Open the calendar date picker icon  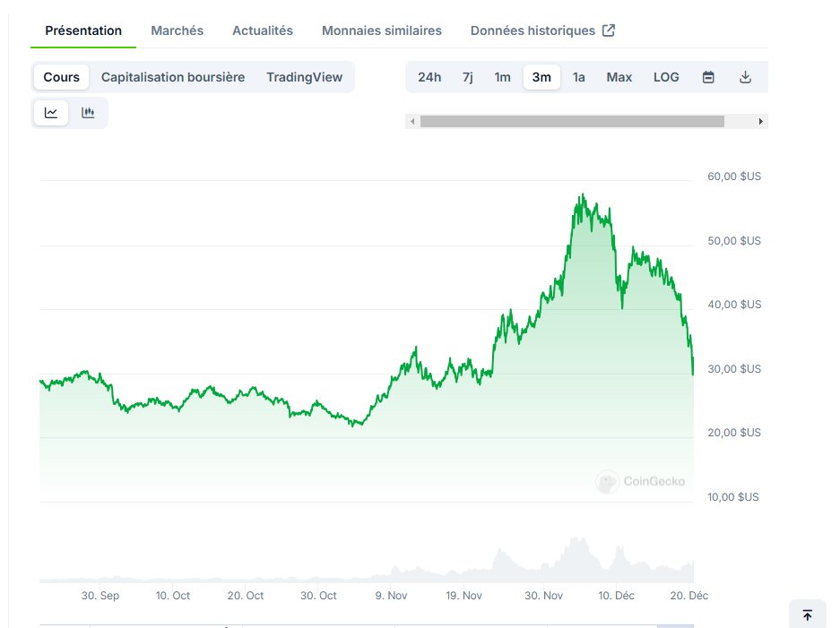click(x=708, y=77)
